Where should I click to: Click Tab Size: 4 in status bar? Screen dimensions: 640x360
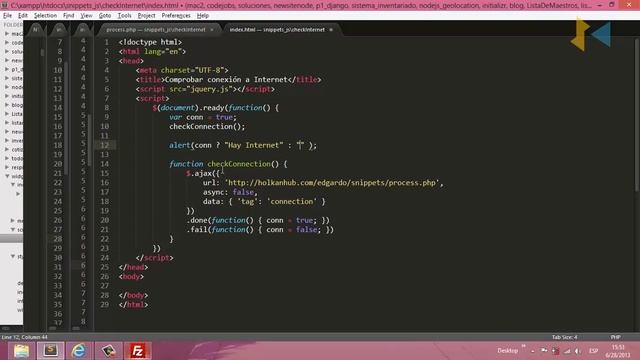click(x=564, y=337)
